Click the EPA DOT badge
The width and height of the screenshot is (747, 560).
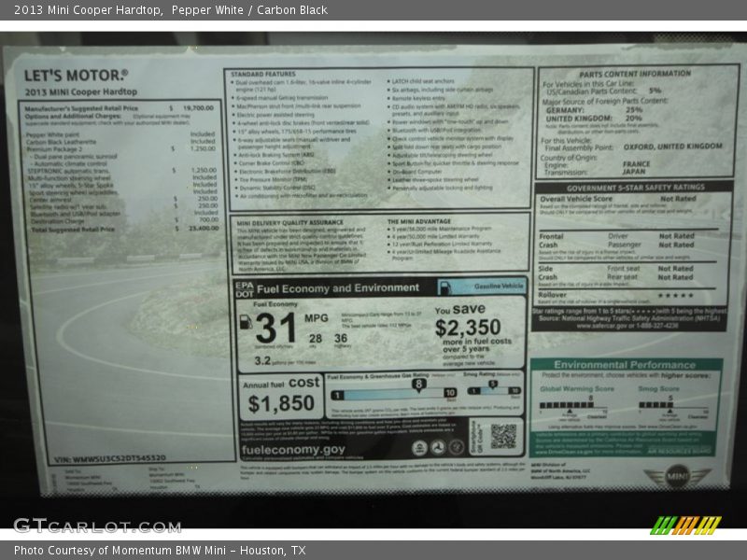[x=244, y=288]
